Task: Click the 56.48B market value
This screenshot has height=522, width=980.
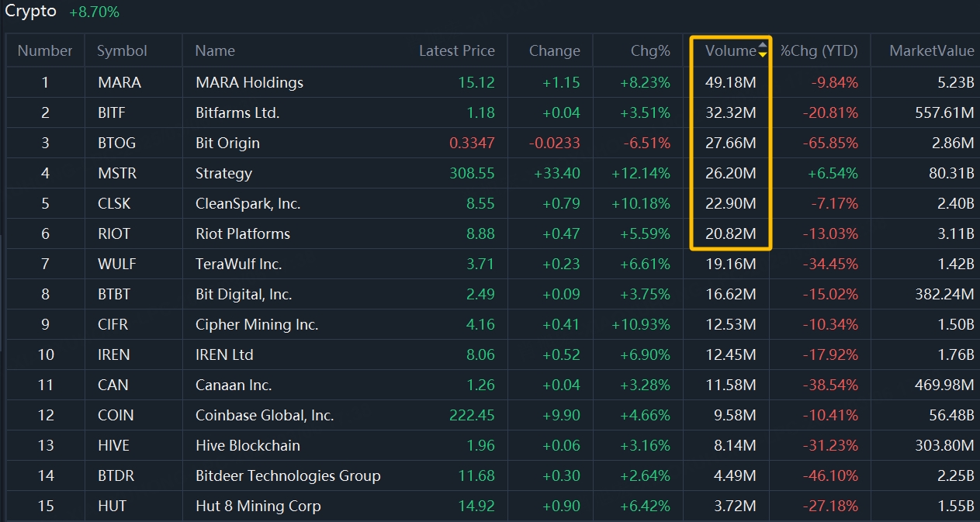Action: pyautogui.click(x=951, y=415)
